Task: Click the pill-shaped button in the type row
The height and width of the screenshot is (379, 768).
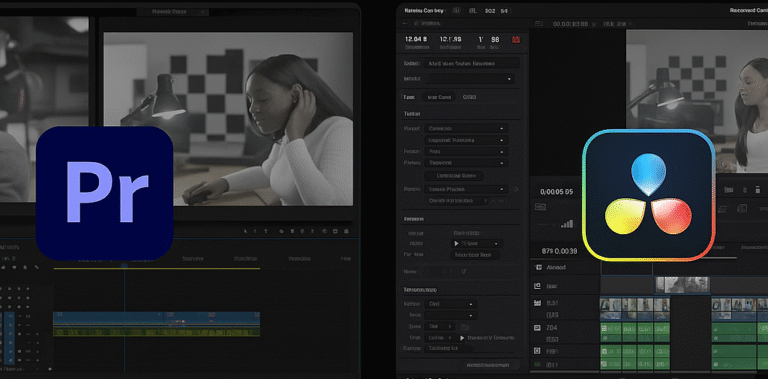Action: pyautogui.click(x=439, y=97)
